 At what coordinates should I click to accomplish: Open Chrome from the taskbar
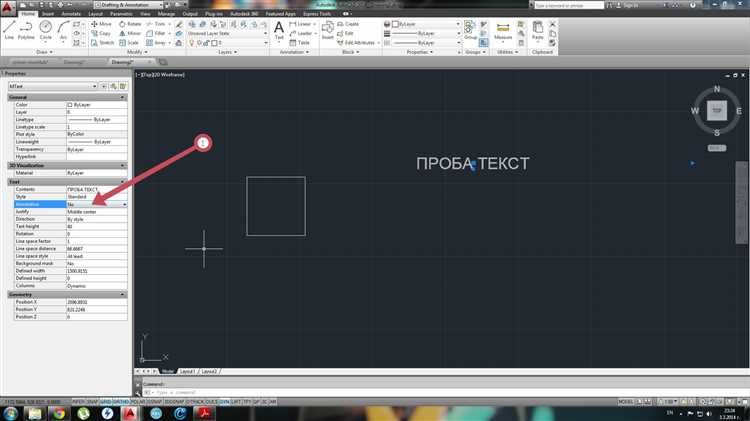pos(59,413)
